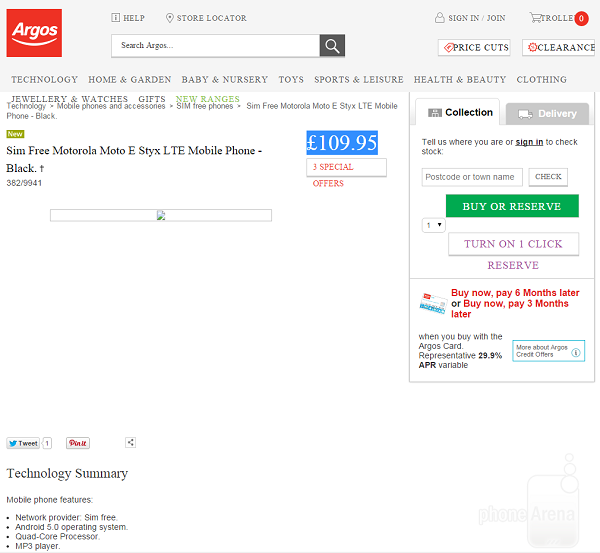The width and height of the screenshot is (600, 553).
Task: Switch to the Collection tab
Action: (x=460, y=113)
